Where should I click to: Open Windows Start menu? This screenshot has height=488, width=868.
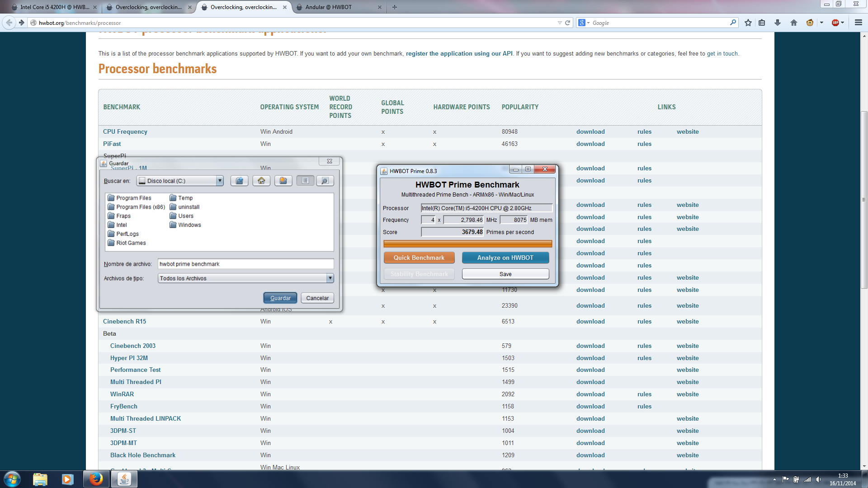coord(12,479)
